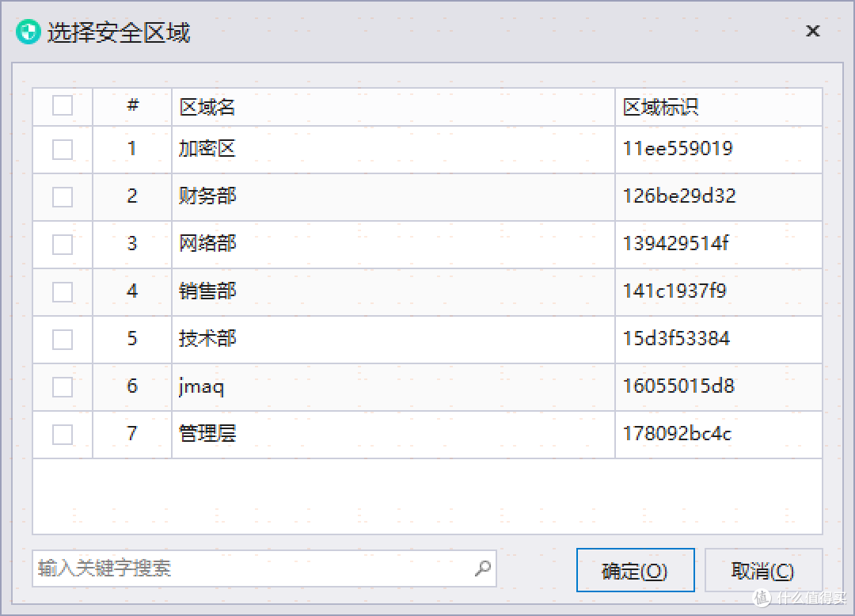This screenshot has width=855, height=616.
Task: Tick the select-all checkbox in header row
Action: point(63,105)
